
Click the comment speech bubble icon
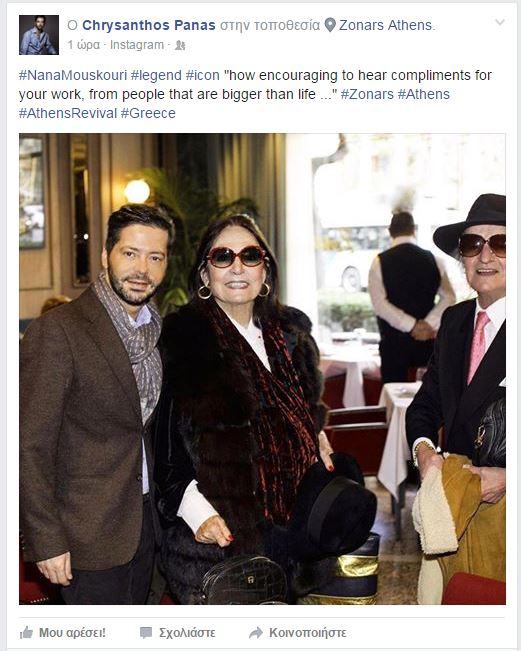(x=146, y=633)
